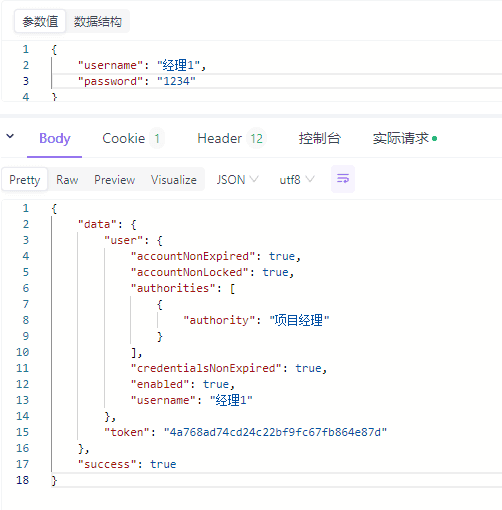Click the Header count badge 12

(257, 138)
